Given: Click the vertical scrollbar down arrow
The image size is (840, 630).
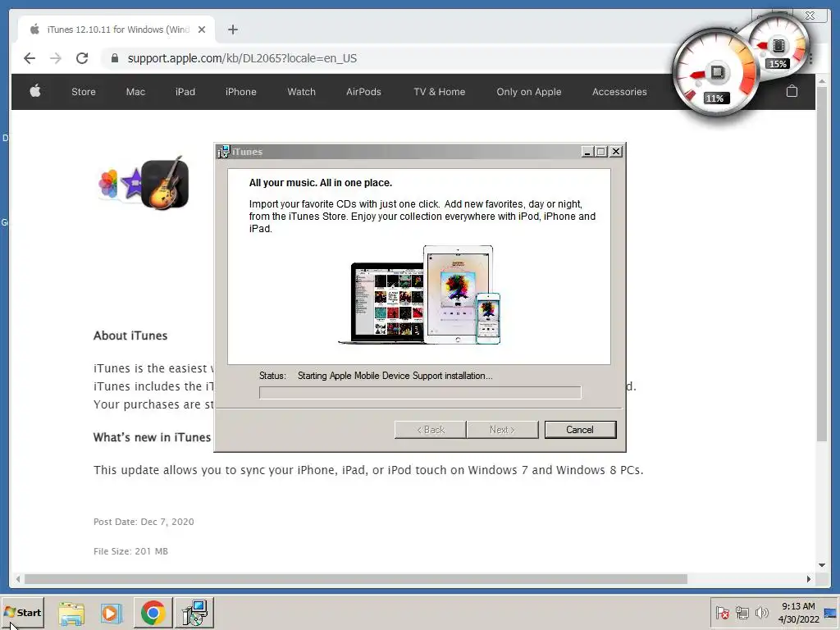Looking at the screenshot, I should [x=822, y=565].
